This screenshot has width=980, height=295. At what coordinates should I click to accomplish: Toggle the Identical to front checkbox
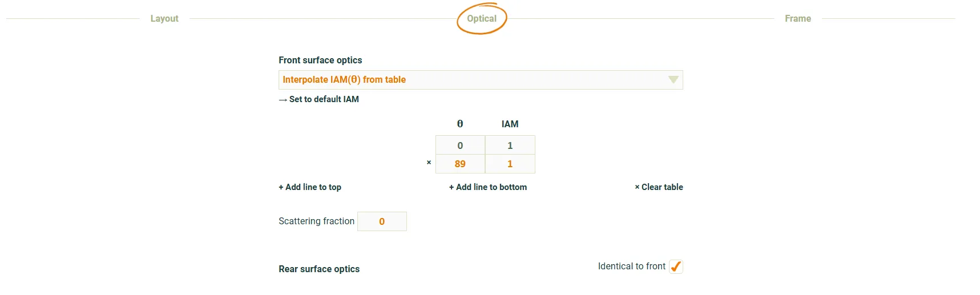(x=676, y=266)
